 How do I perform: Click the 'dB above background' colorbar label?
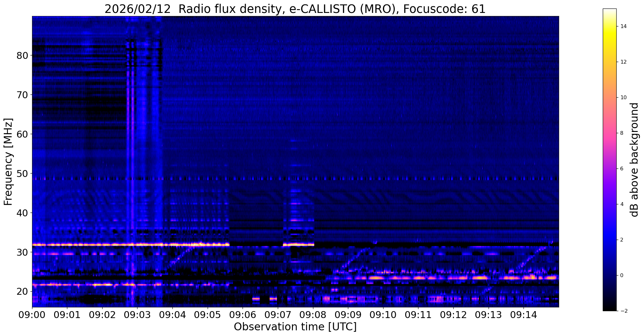coord(635,160)
